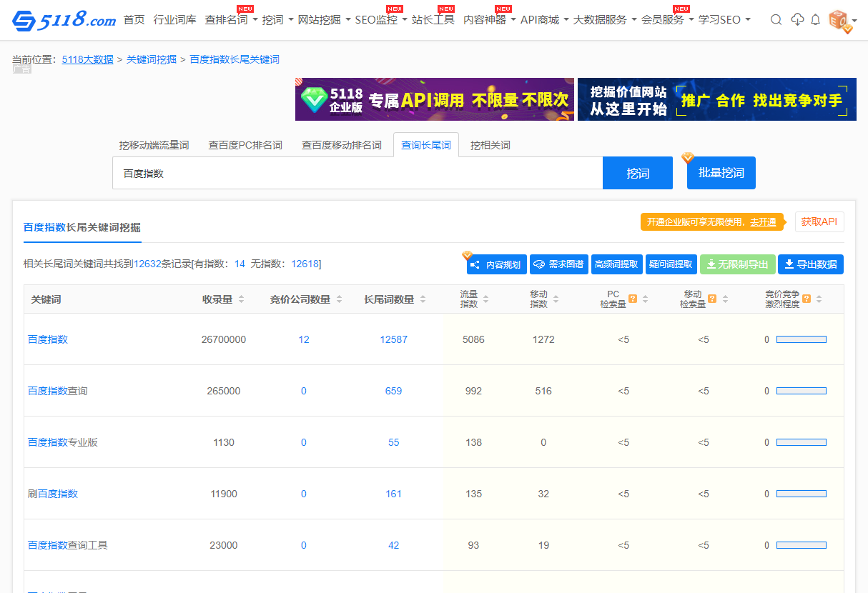Open the 百度指数查询 keyword link
The image size is (868, 593).
tap(58, 391)
